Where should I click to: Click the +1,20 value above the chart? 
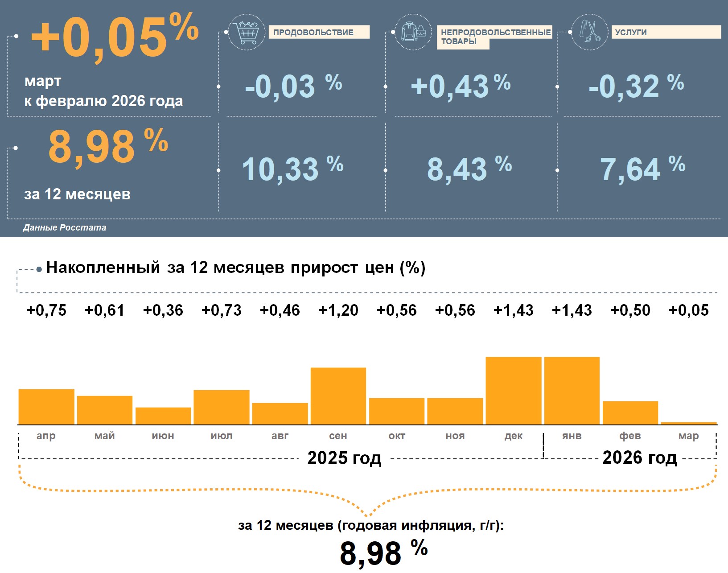click(338, 310)
